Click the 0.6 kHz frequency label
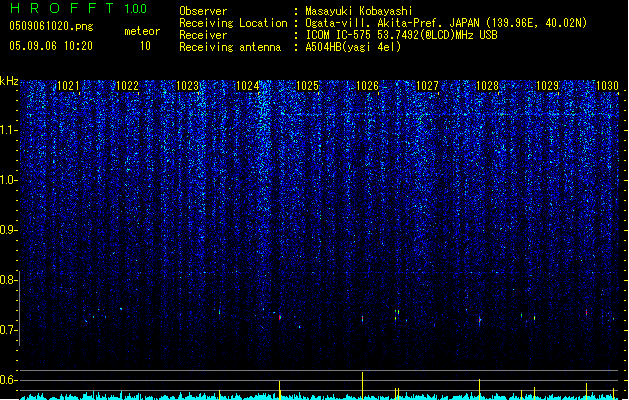This screenshot has height=400, width=629. coord(8,380)
